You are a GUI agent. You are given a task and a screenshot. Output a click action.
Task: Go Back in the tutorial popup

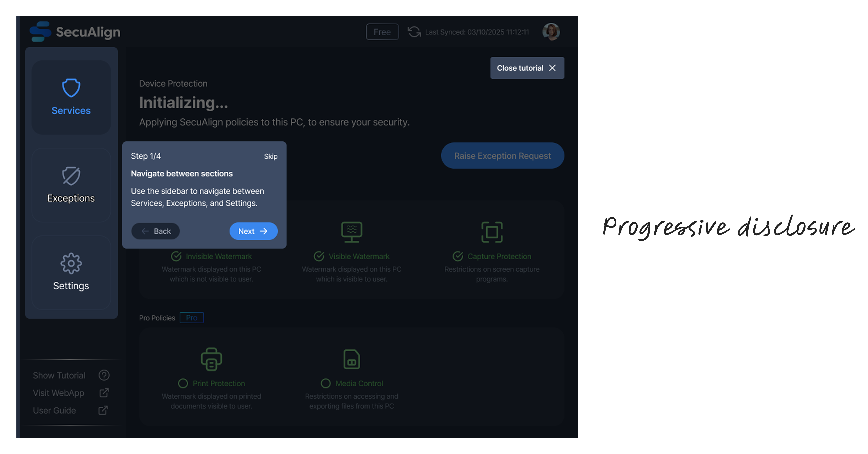(x=156, y=231)
